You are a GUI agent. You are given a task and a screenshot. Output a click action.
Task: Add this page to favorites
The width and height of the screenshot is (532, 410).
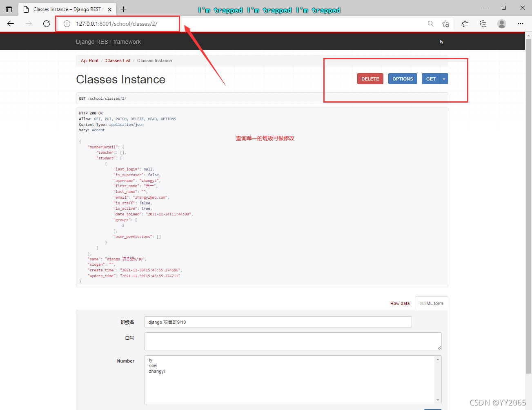pos(445,24)
